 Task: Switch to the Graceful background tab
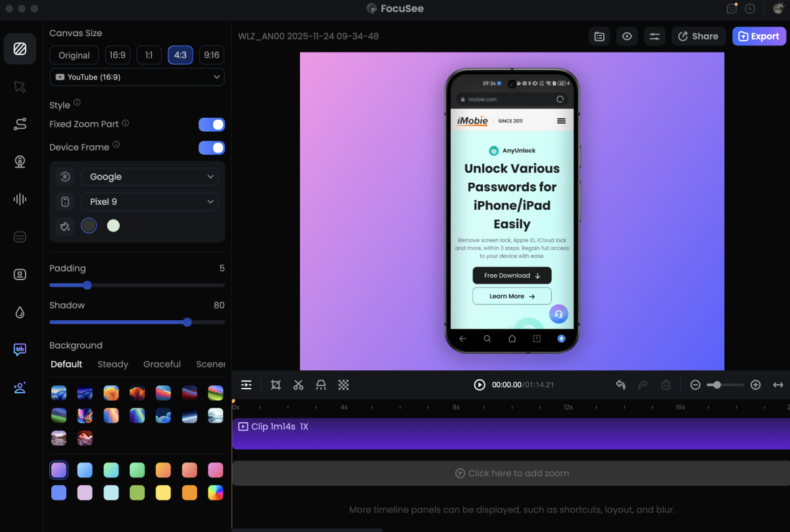[162, 364]
